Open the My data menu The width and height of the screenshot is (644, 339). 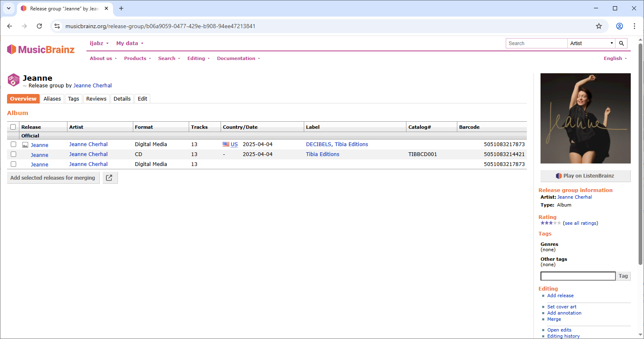pos(130,43)
